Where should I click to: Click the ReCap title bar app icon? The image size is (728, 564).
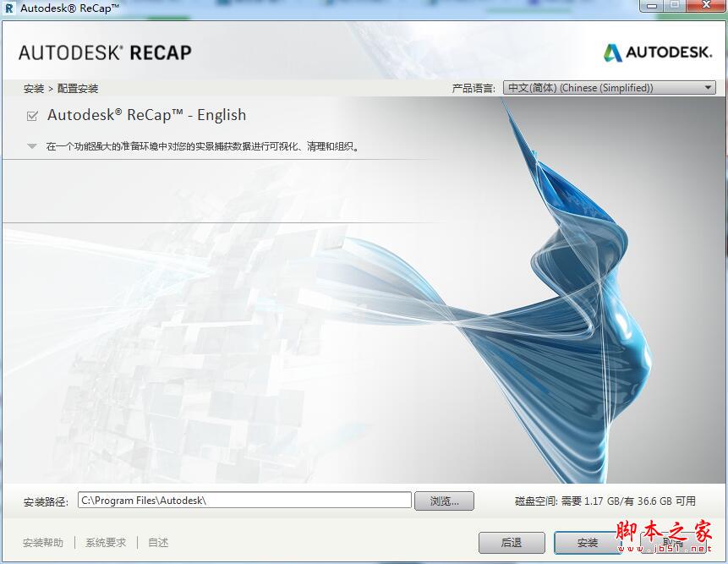pos(9,8)
